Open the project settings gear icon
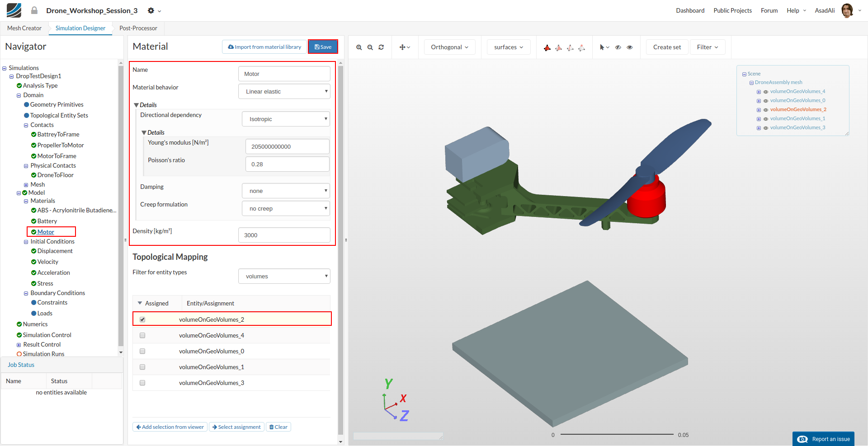Image resolution: width=868 pixels, height=446 pixels. [151, 10]
